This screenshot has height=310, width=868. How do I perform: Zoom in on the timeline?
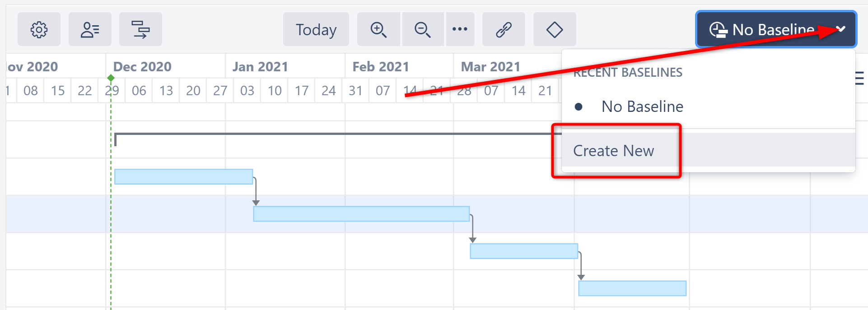pos(378,29)
